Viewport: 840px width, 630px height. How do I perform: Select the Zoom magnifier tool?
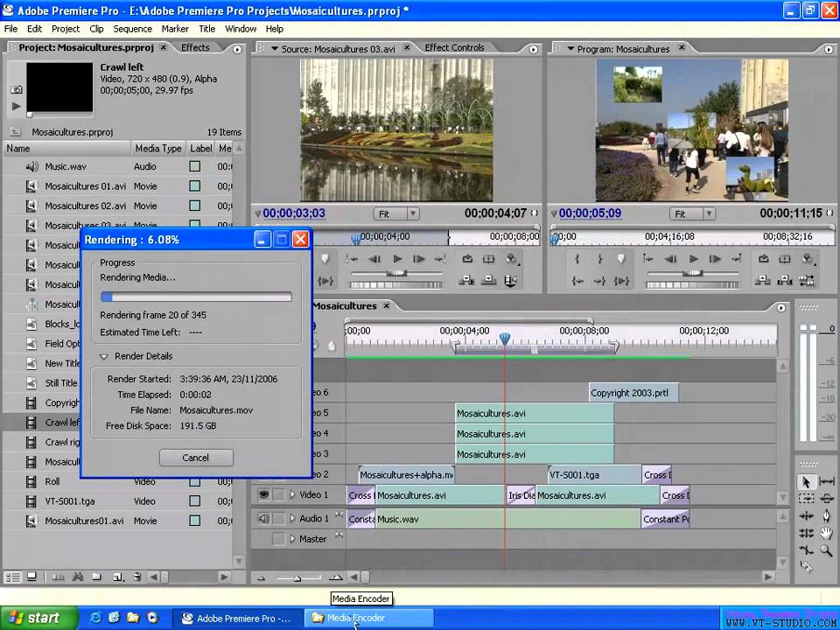(827, 550)
